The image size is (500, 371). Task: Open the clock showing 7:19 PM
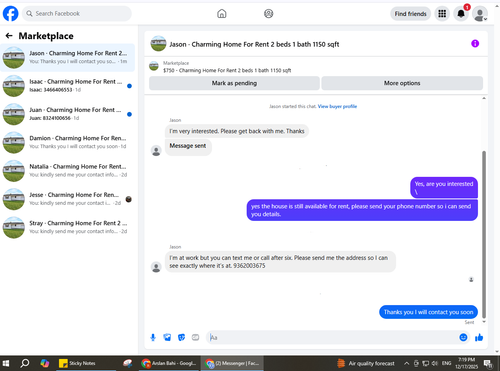[466, 363]
